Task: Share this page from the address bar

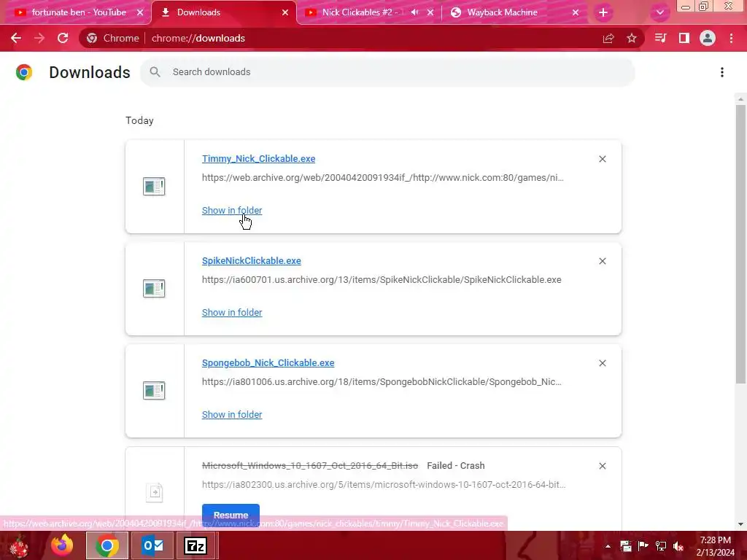Action: (608, 39)
